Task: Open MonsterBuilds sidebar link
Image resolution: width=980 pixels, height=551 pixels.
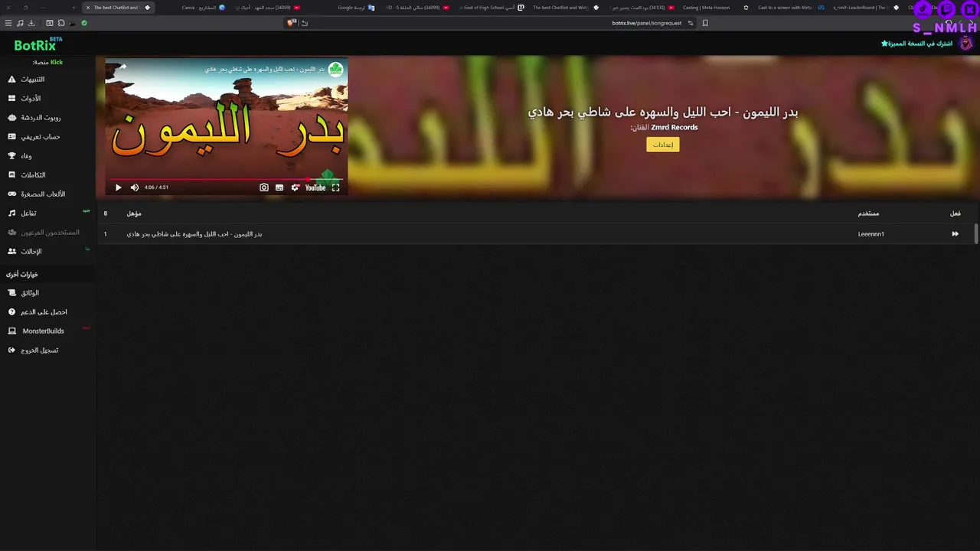Action: pyautogui.click(x=37, y=331)
